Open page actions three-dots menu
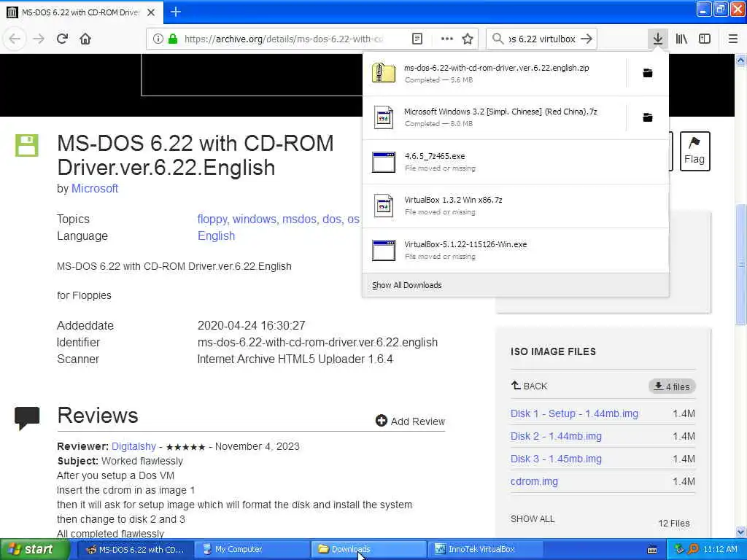The width and height of the screenshot is (747, 560). pos(447,39)
